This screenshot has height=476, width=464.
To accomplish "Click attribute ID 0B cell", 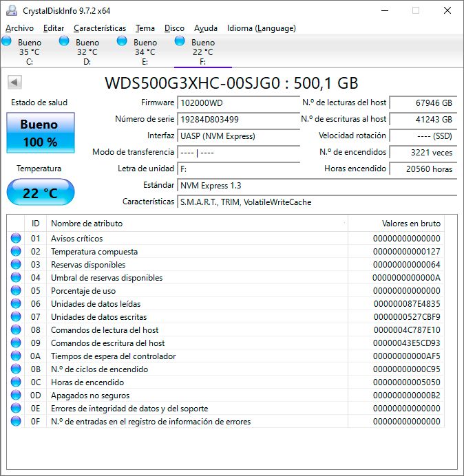I will coord(36,369).
